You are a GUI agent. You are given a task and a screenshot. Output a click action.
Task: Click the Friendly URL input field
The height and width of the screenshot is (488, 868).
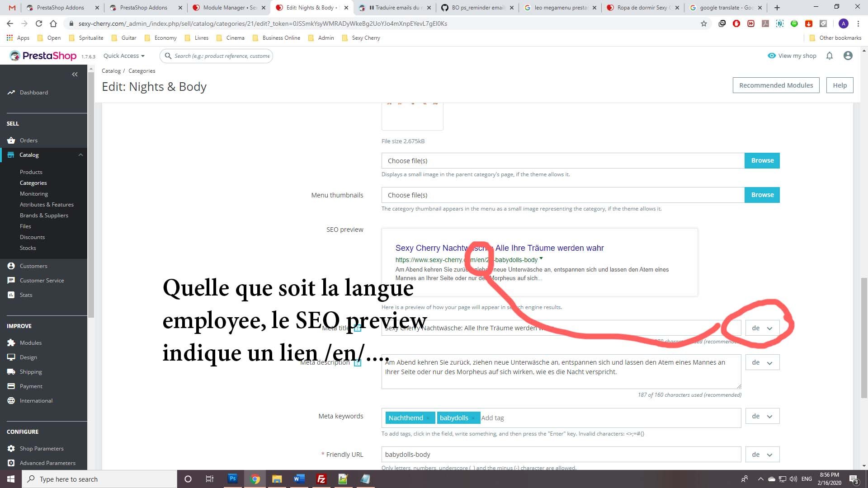[561, 455]
